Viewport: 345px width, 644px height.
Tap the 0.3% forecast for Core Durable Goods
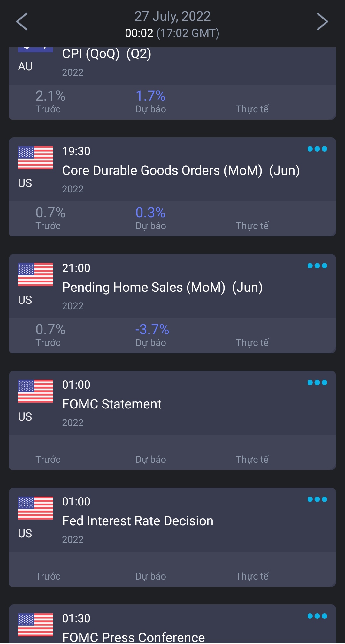150,213
